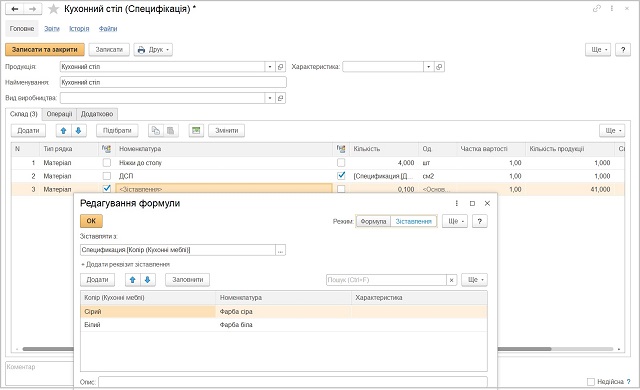The width and height of the screenshot is (640, 390).
Task: Click formula column header icon before Номенклатура
Action: pos(106,149)
